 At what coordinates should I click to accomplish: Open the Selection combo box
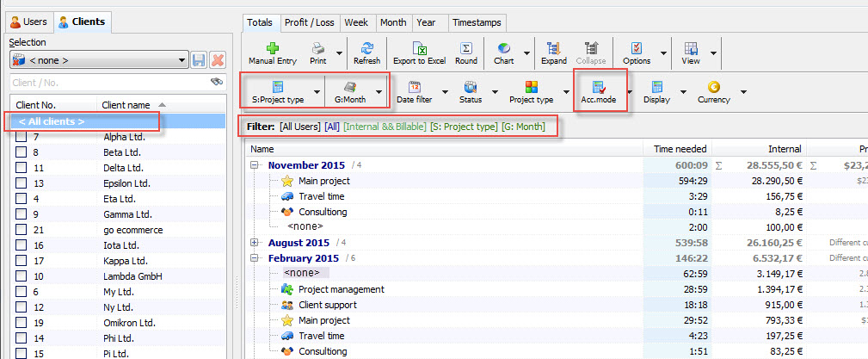tap(99, 60)
